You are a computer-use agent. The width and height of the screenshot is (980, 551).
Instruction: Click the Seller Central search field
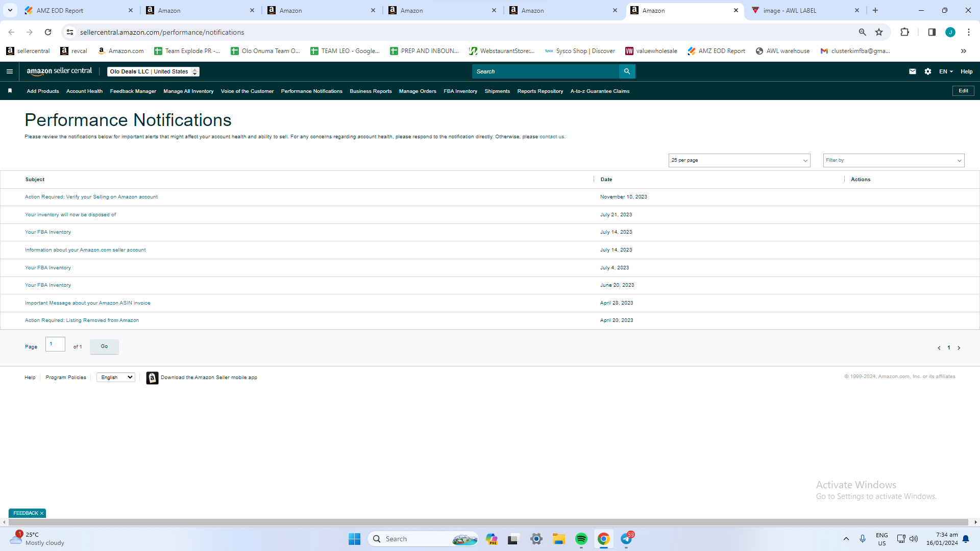click(545, 71)
